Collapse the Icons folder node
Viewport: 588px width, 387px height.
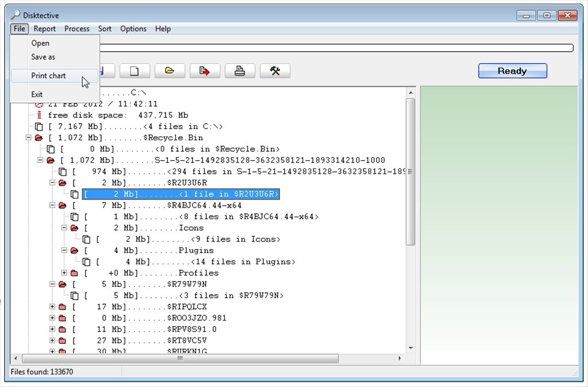click(64, 228)
